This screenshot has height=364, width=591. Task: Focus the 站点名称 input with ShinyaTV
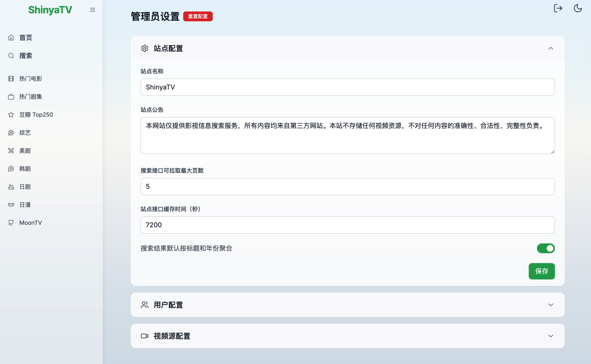click(x=347, y=87)
